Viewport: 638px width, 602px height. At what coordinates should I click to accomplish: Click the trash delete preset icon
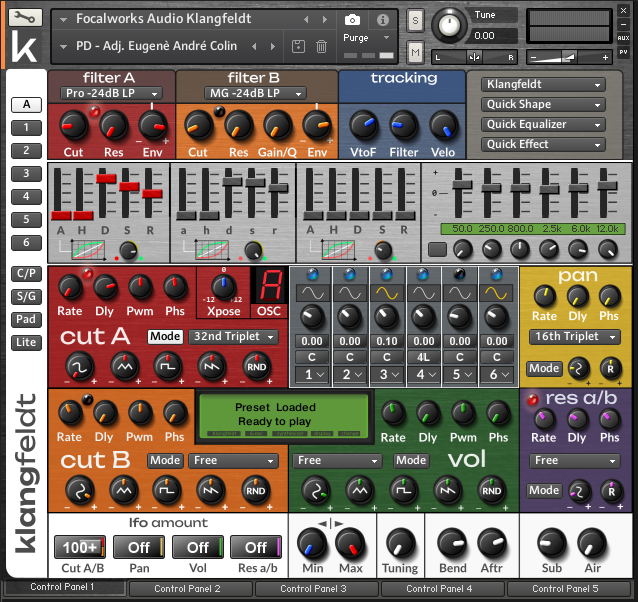coord(321,47)
